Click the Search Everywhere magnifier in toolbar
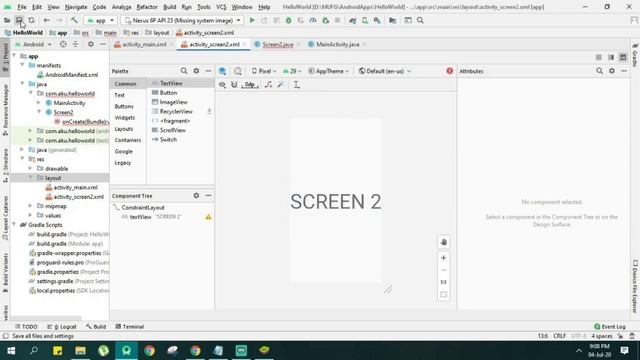Image resolution: width=640 pixels, height=360 pixels. [x=420, y=20]
